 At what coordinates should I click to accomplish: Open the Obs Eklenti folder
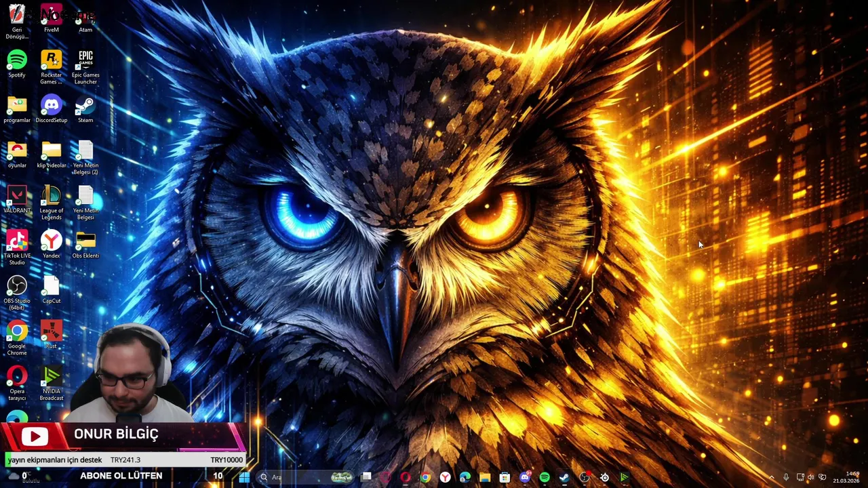pos(85,245)
